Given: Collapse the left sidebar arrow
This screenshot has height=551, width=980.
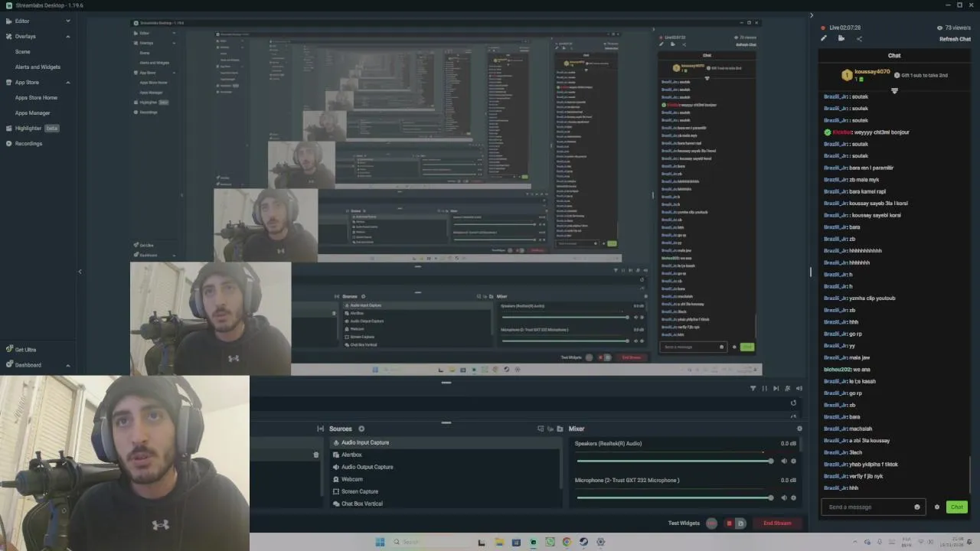Looking at the screenshot, I should (x=80, y=271).
